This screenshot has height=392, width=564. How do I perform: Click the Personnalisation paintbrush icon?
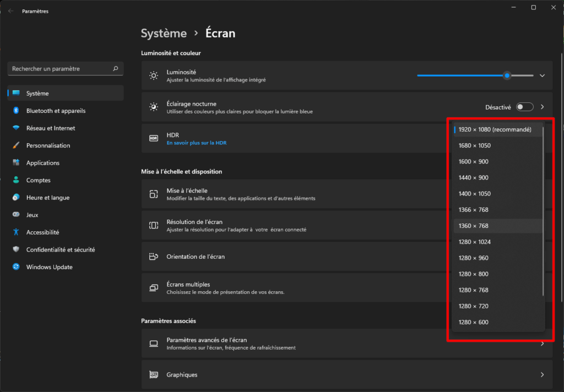click(x=16, y=146)
